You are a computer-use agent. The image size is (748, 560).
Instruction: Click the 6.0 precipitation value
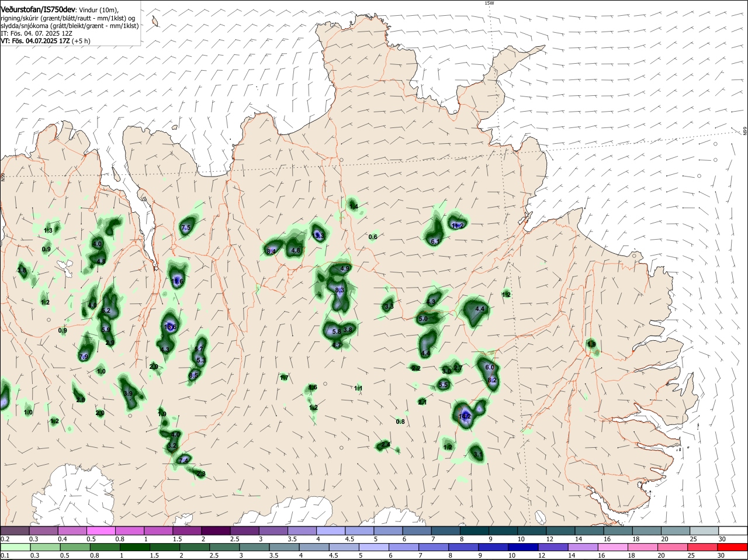490,367
